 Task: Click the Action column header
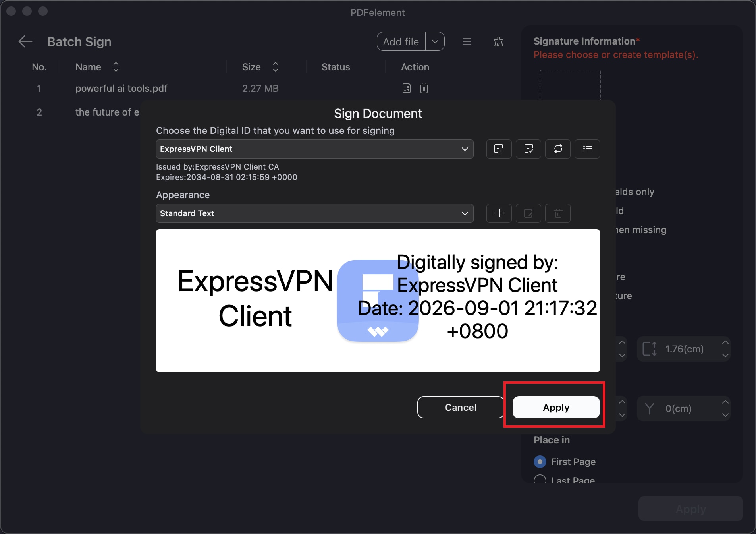[415, 67]
